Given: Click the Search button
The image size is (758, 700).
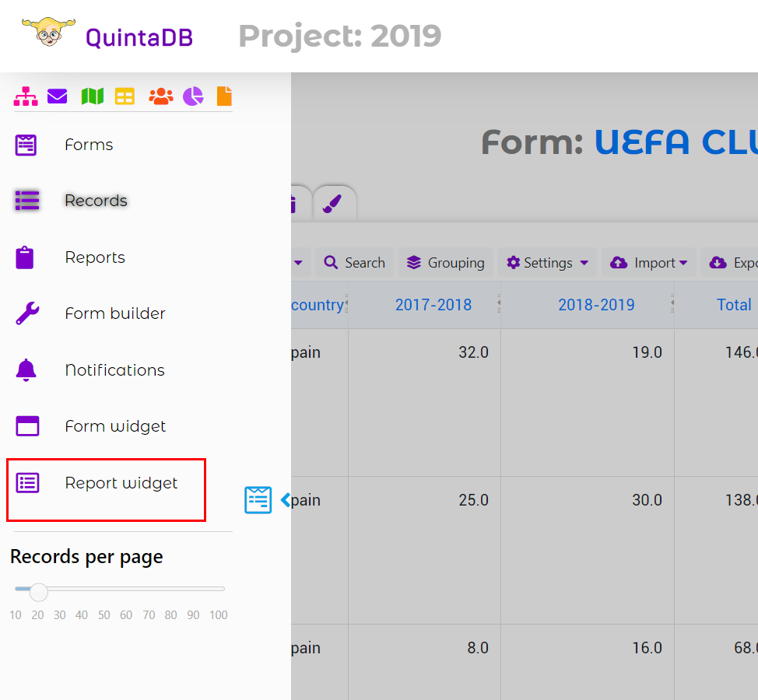Looking at the screenshot, I should coord(354,263).
